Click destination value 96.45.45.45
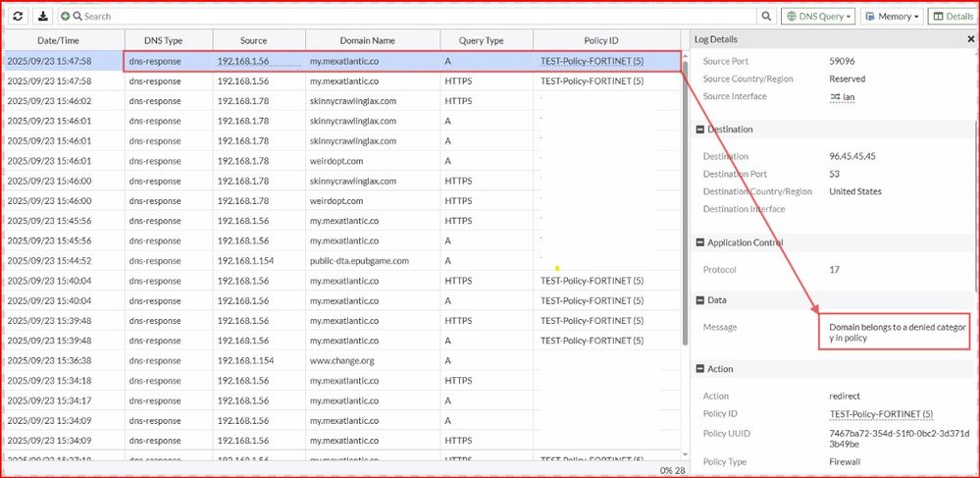Image resolution: width=980 pixels, height=478 pixels. coord(852,156)
